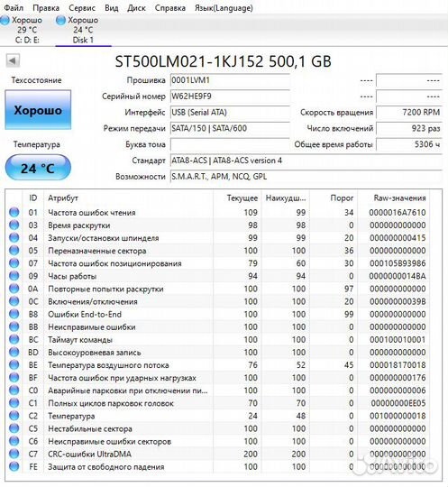Select the Неисправимые ошибки row text
Screen dimensions: 448x487
coord(92,327)
